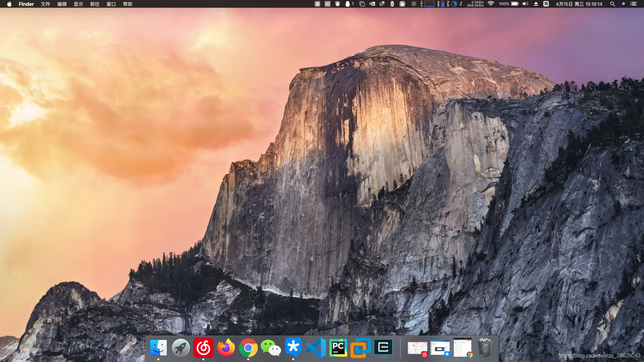
Task: Launch Firefox from the Dock
Action: point(226,348)
